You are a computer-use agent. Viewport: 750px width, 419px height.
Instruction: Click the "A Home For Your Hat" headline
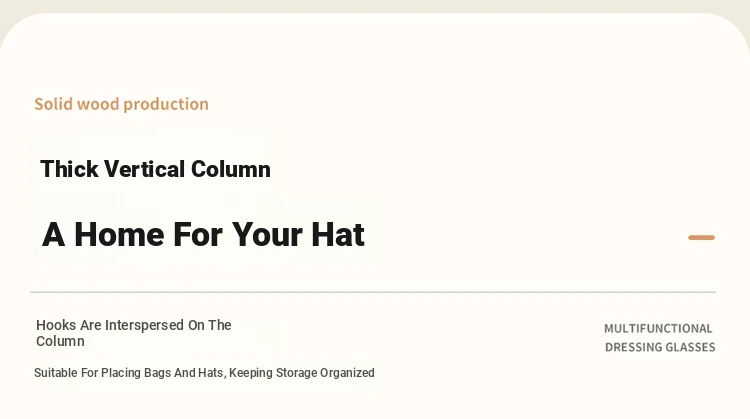[x=203, y=234]
